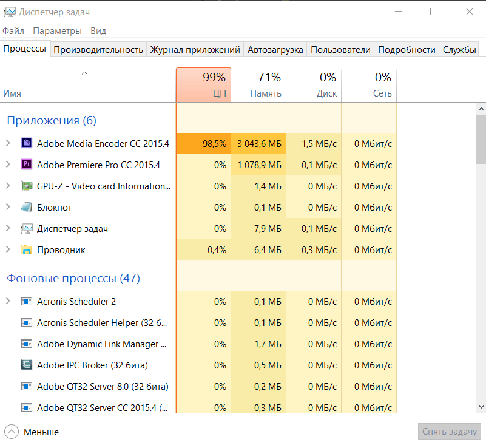Sort by the ЦП 99% column header
Viewport: 486px width, 448px height.
point(203,84)
